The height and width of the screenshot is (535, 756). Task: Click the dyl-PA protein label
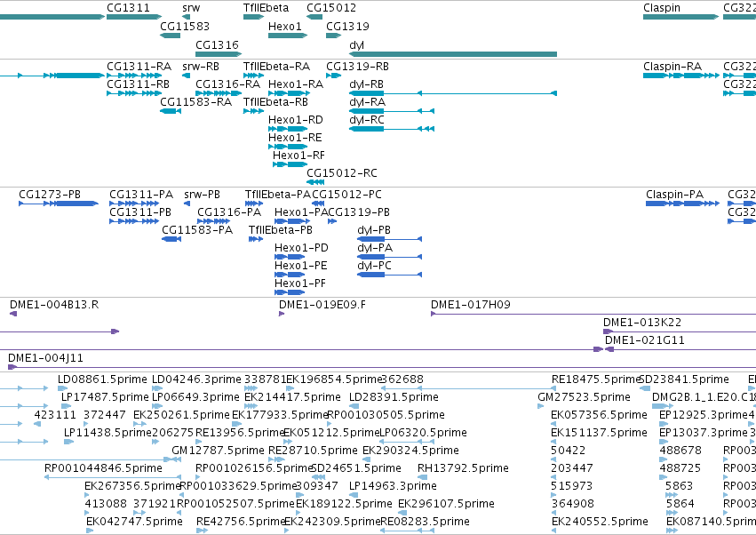point(375,248)
